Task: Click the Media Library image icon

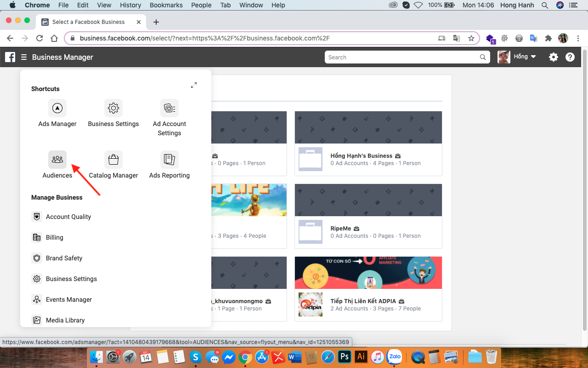Action: 37,320
